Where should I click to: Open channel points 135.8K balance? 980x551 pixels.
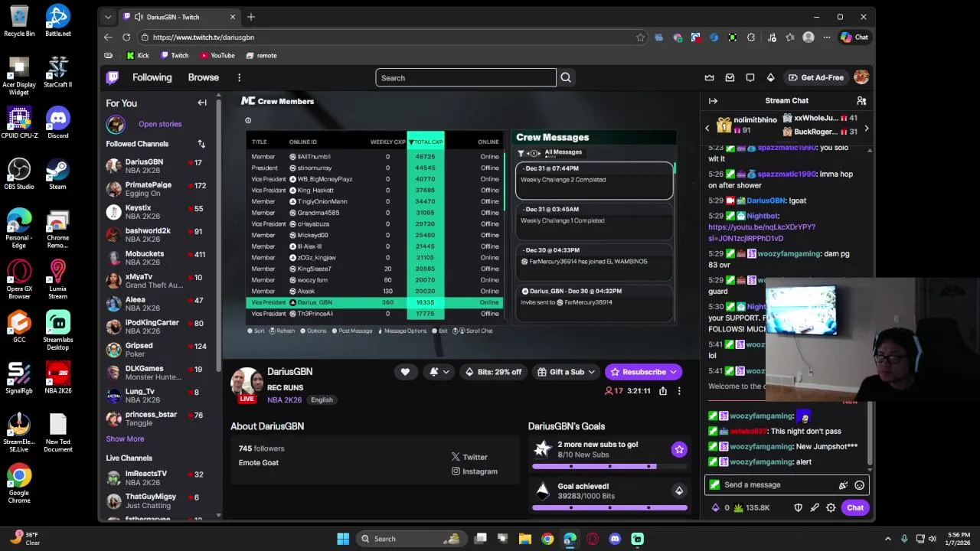[x=751, y=507]
